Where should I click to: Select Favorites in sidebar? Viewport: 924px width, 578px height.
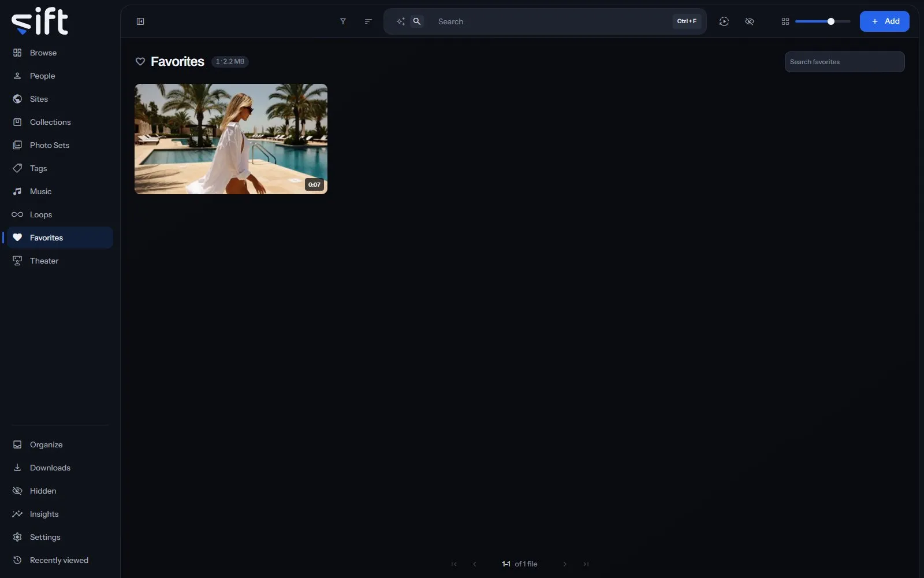60,238
